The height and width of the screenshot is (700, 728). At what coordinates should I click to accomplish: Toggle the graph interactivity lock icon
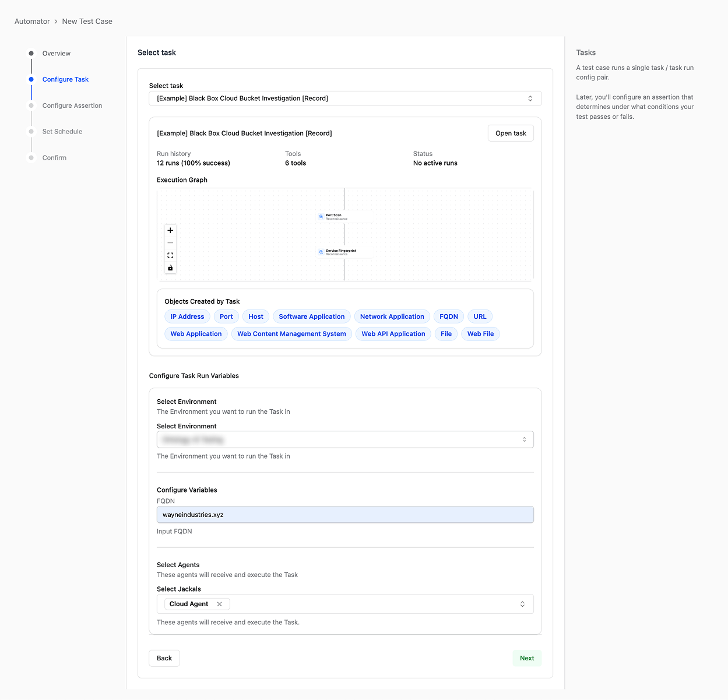[170, 268]
